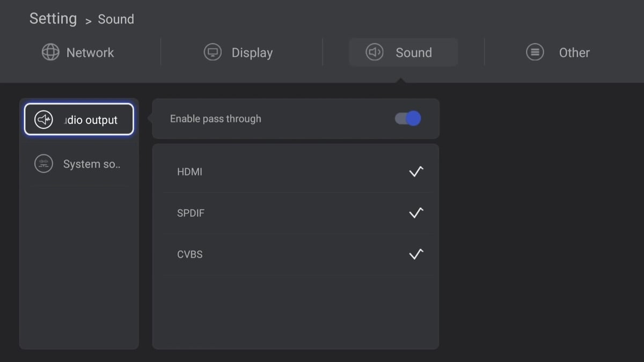Toggle the CVBS checkmark off
644x362 pixels.
pyautogui.click(x=416, y=254)
